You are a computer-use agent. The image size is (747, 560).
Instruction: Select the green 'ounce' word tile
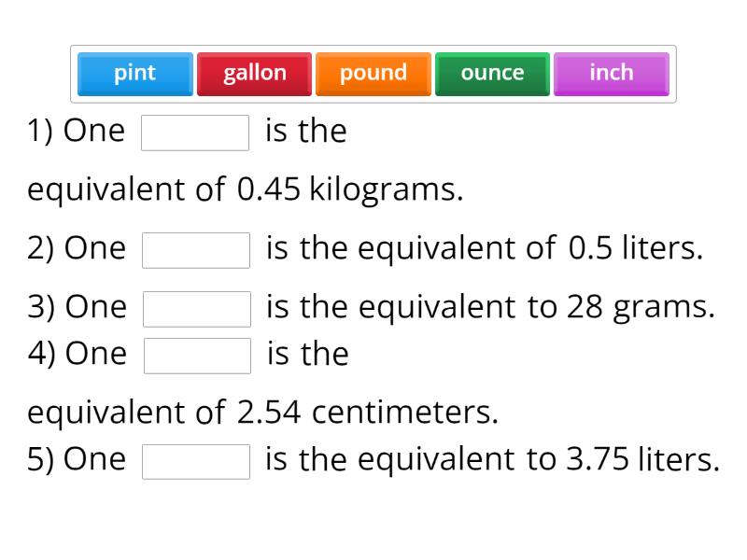(x=492, y=74)
